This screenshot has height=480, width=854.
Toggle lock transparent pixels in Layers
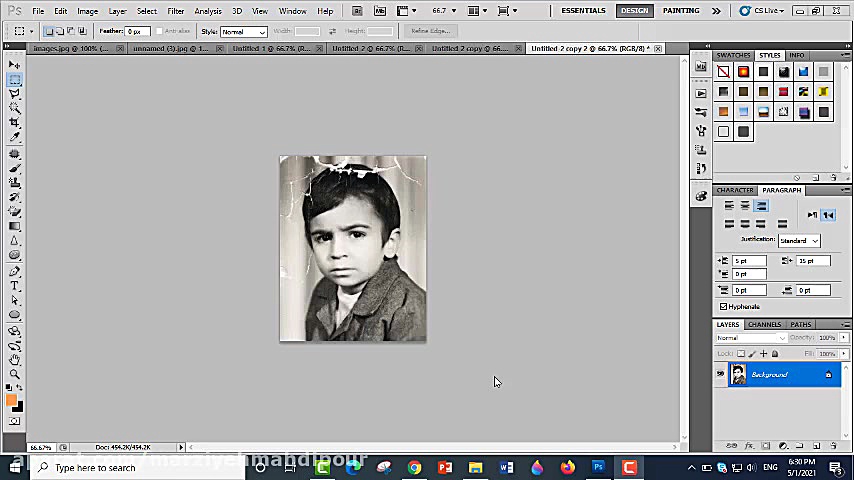[741, 354]
